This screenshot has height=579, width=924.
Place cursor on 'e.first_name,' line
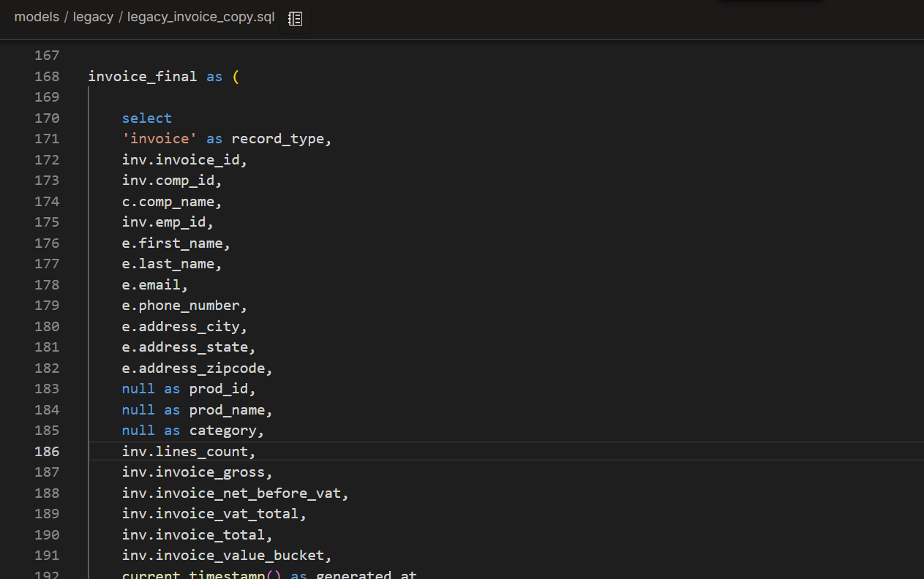click(176, 243)
